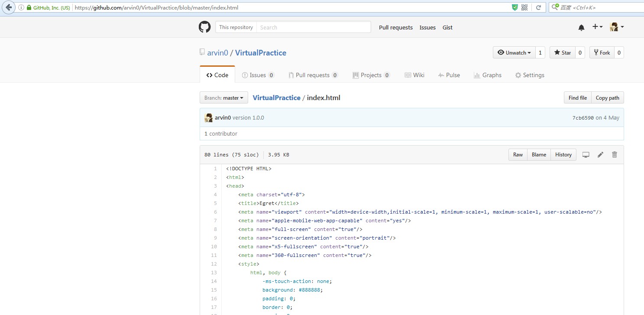Delete this file with trash icon
This screenshot has width=644, height=315.
[x=614, y=155]
